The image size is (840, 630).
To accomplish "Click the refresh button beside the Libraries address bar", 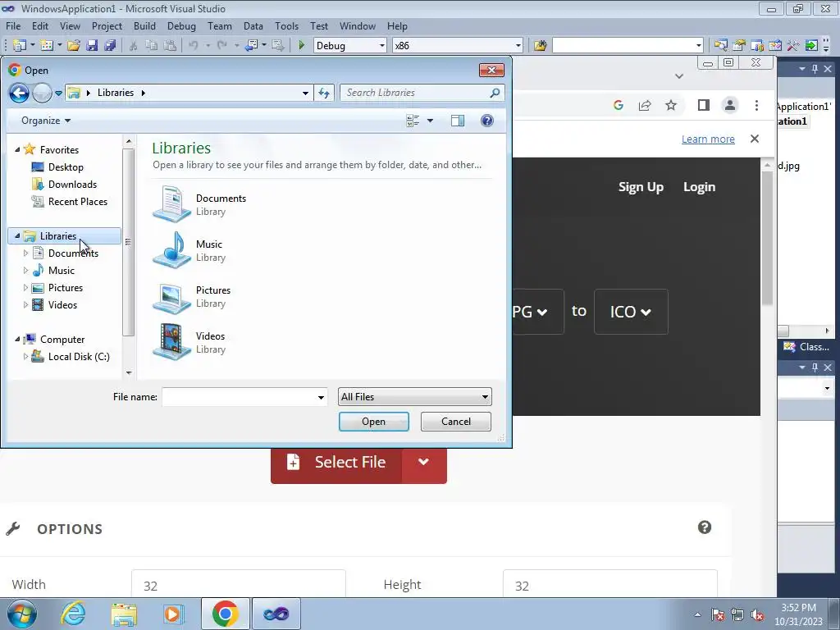I will tap(324, 93).
